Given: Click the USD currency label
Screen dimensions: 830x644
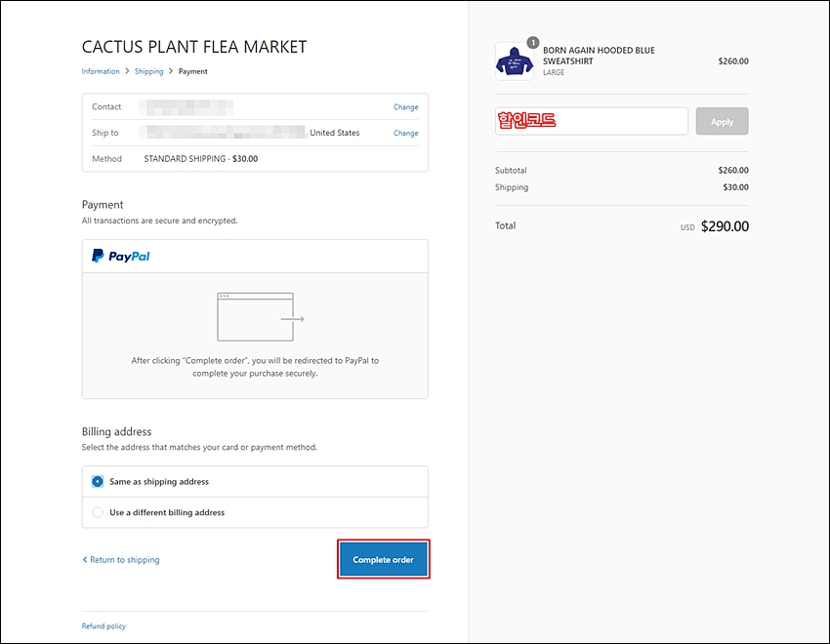Looking at the screenshot, I should tap(687, 227).
